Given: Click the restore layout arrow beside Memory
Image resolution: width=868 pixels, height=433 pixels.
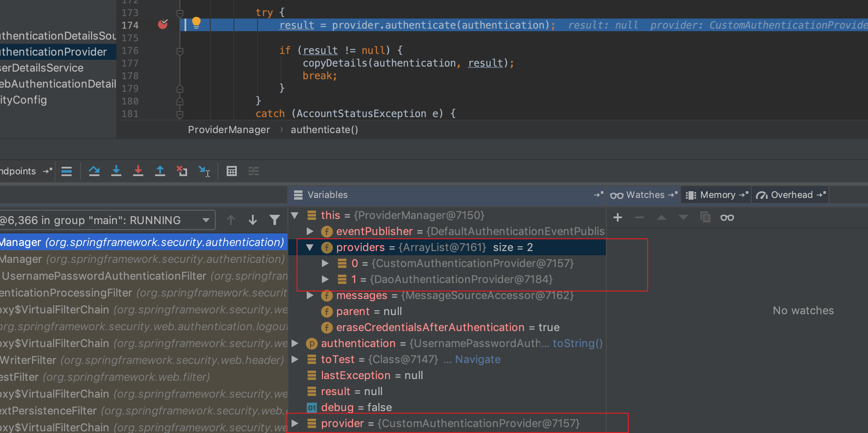Looking at the screenshot, I should (744, 195).
